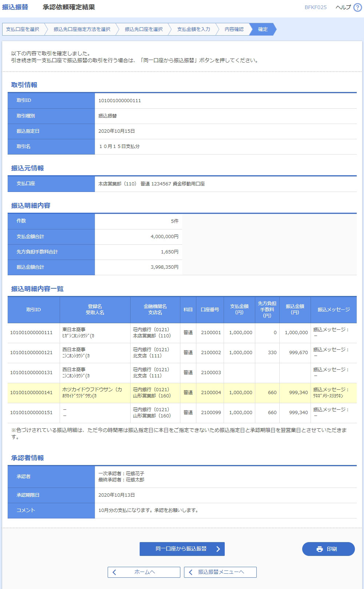Image resolution: width=364 pixels, height=589 pixels.
Task: Go to 振込振替メニューへ
Action: [220, 572]
